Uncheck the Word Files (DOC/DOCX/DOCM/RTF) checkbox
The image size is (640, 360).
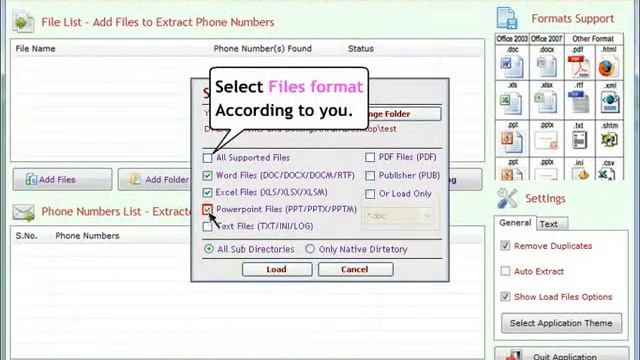click(207, 176)
